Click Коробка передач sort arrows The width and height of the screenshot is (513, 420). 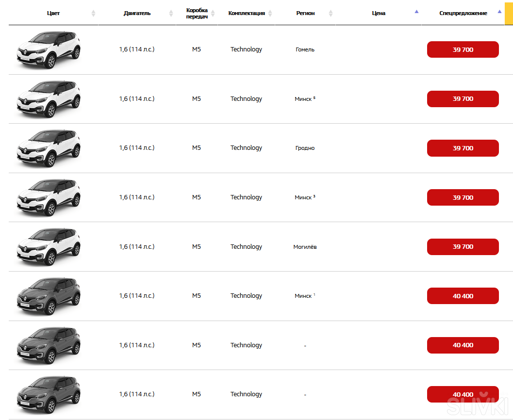pos(213,13)
